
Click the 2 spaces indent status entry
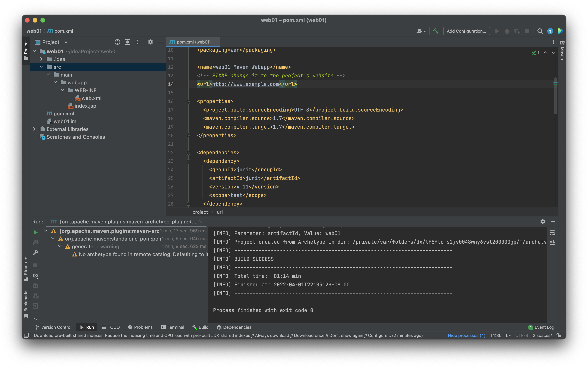click(x=542, y=335)
